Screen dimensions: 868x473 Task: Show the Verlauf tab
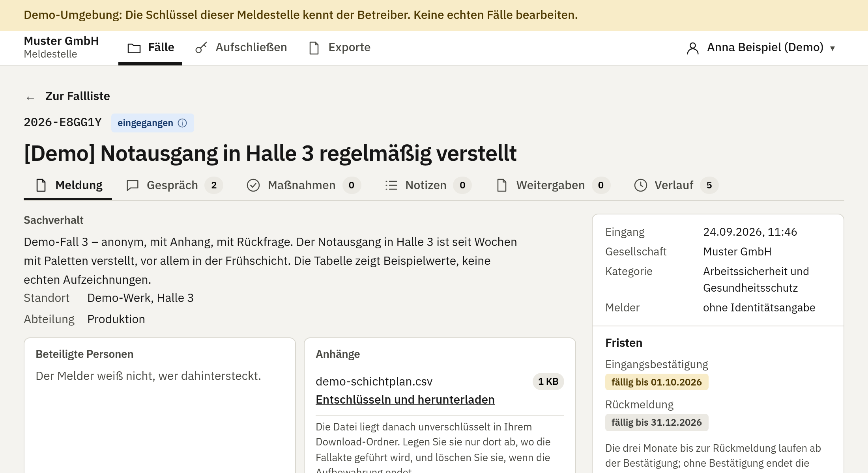(x=676, y=185)
